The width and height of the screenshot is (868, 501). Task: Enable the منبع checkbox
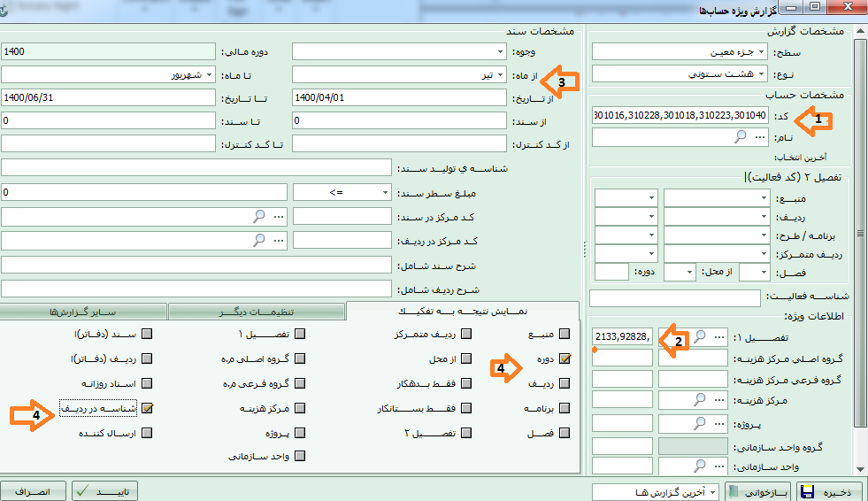point(565,334)
